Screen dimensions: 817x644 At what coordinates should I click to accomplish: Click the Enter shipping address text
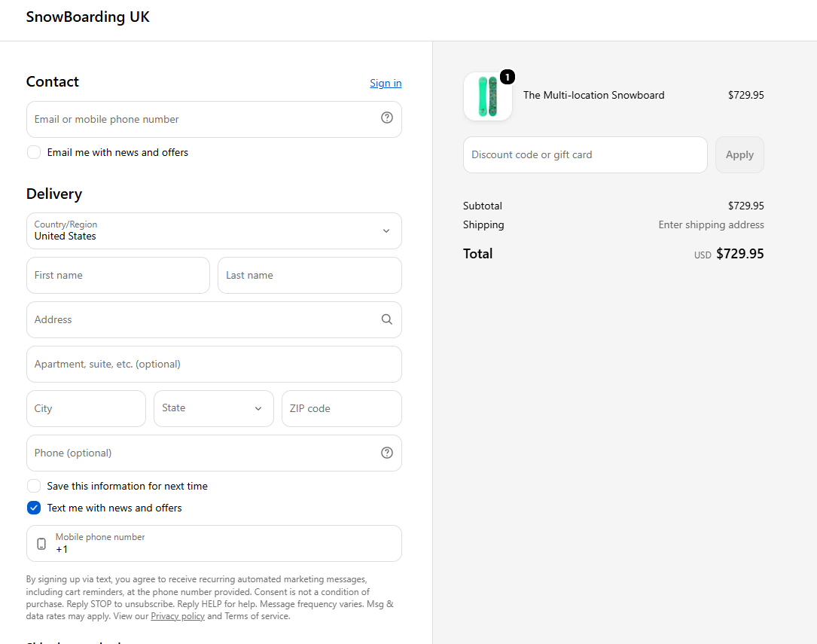(x=711, y=224)
